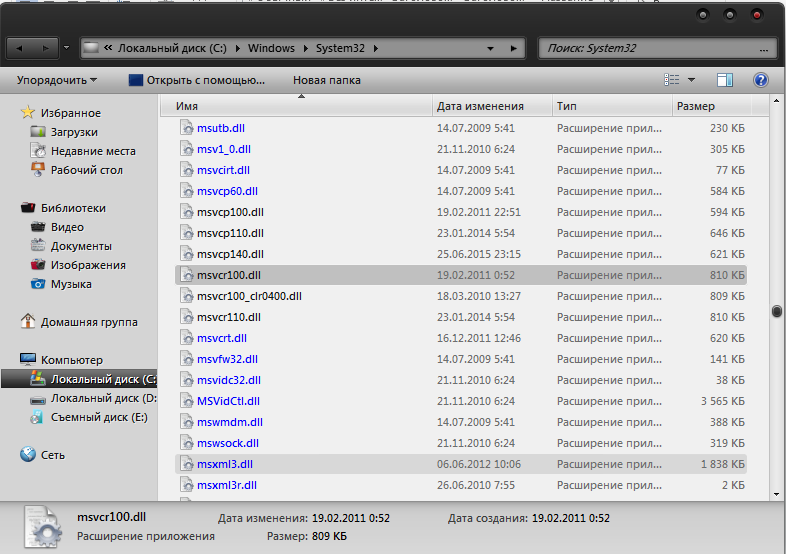Screen dimensions: 786x554
Task: Open Недавние места in the sidebar
Action: pos(93,151)
